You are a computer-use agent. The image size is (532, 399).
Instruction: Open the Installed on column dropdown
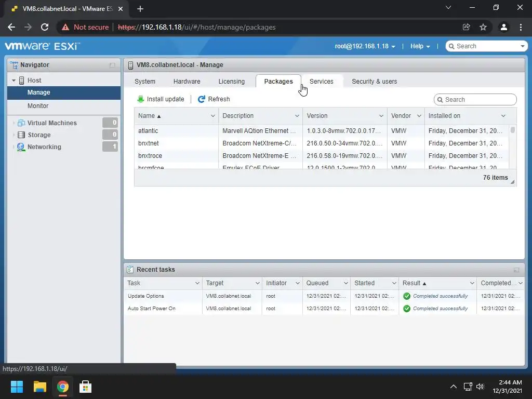503,116
